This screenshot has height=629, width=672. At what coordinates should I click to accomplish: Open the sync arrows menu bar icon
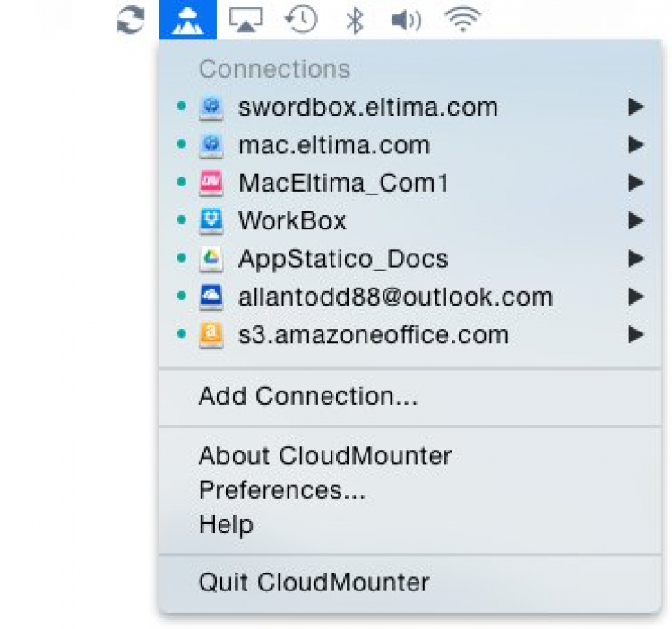coord(131,20)
